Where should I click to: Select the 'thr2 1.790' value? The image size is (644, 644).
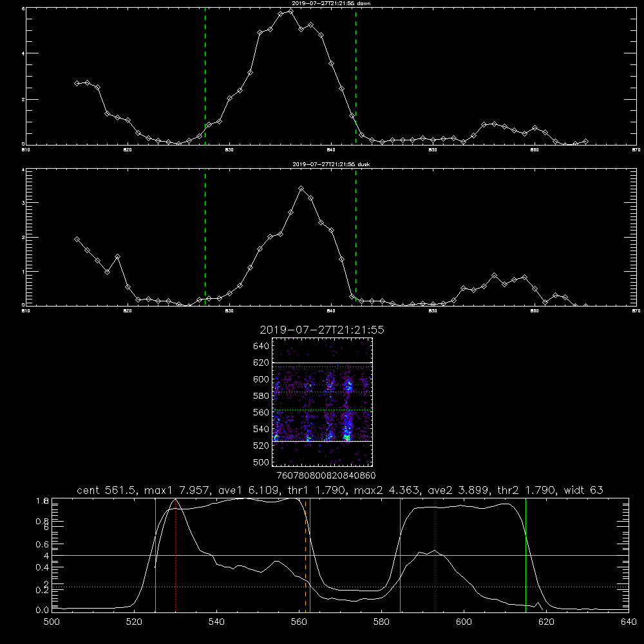(x=527, y=490)
